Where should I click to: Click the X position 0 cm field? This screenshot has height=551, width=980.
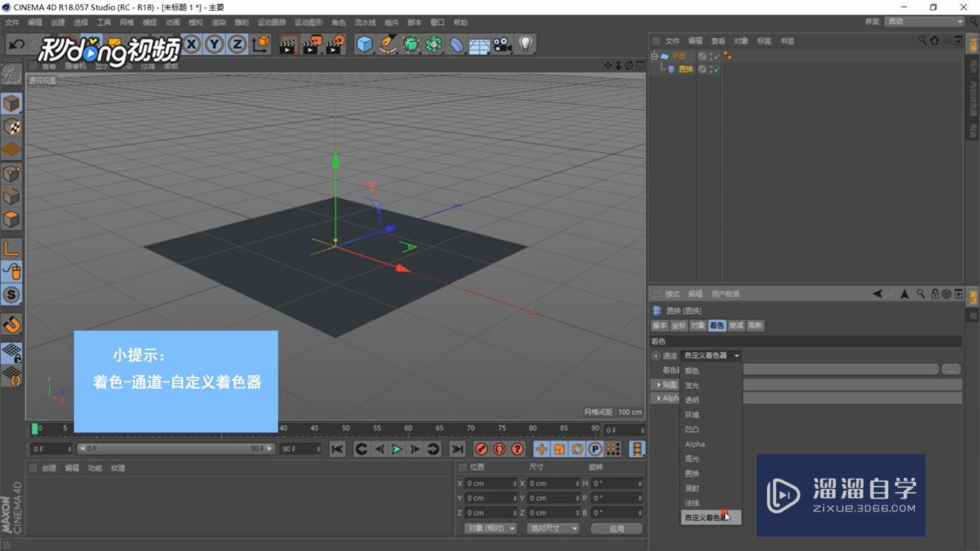491,484
